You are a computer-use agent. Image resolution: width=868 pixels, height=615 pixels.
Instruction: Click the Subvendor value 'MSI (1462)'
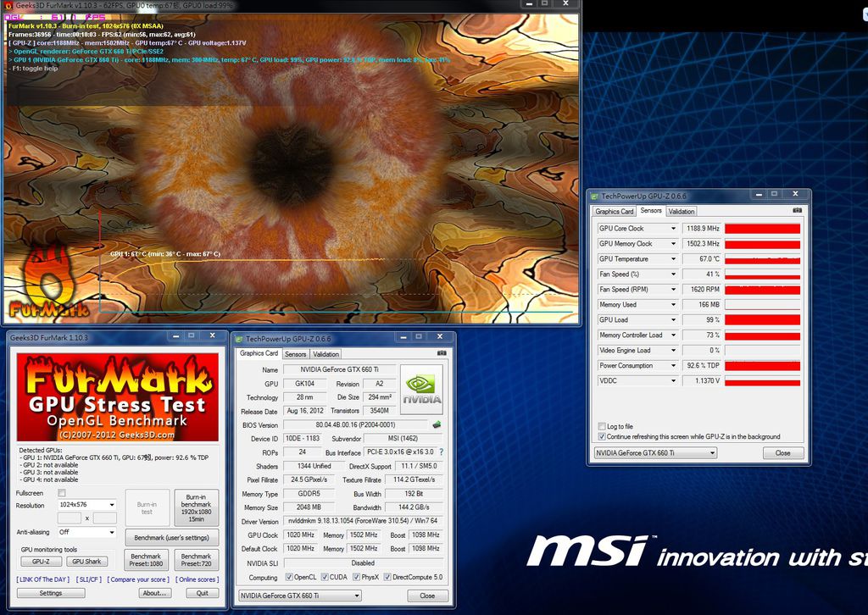[403, 439]
